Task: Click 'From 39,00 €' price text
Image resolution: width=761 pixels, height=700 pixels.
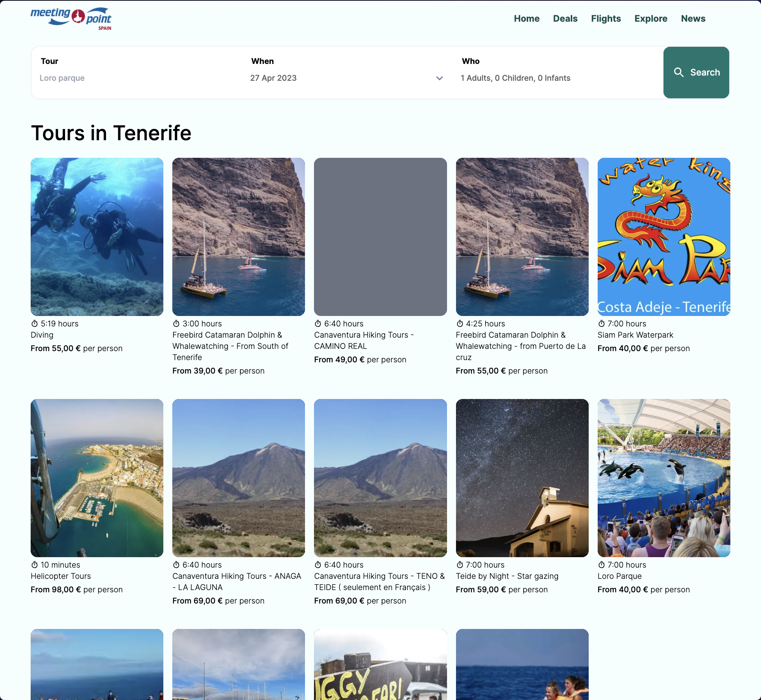Action: [x=197, y=371]
